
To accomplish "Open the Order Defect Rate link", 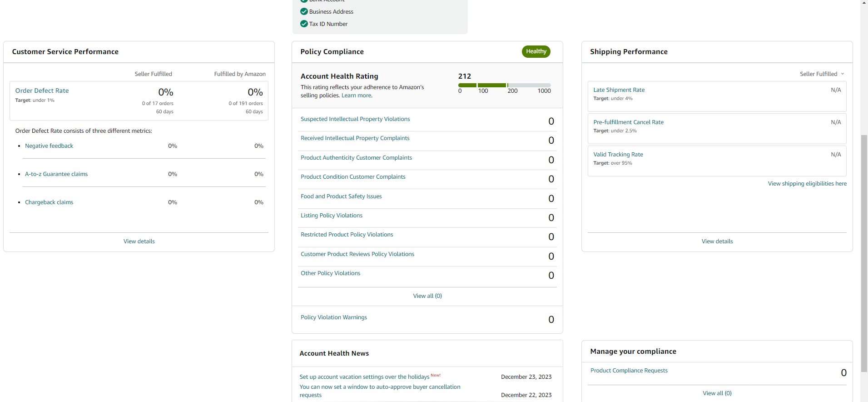I will pos(42,90).
